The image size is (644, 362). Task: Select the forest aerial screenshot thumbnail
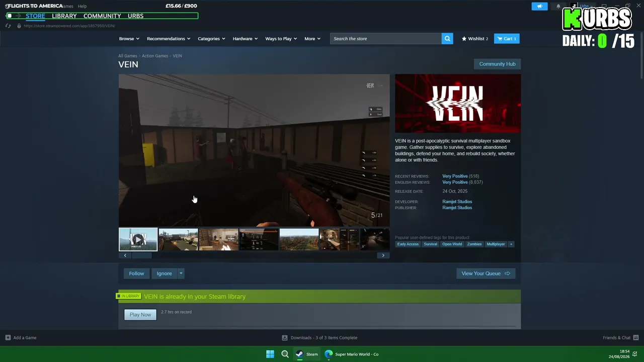click(299, 239)
